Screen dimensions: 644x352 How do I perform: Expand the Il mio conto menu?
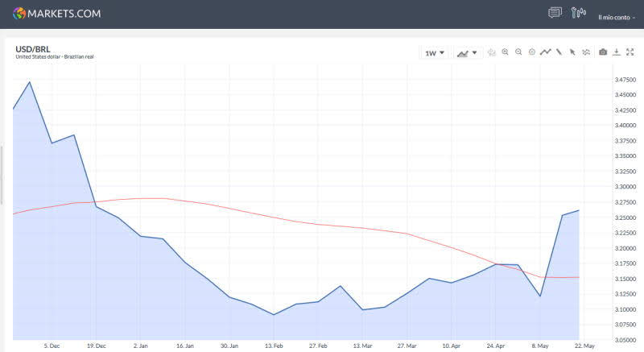617,16
